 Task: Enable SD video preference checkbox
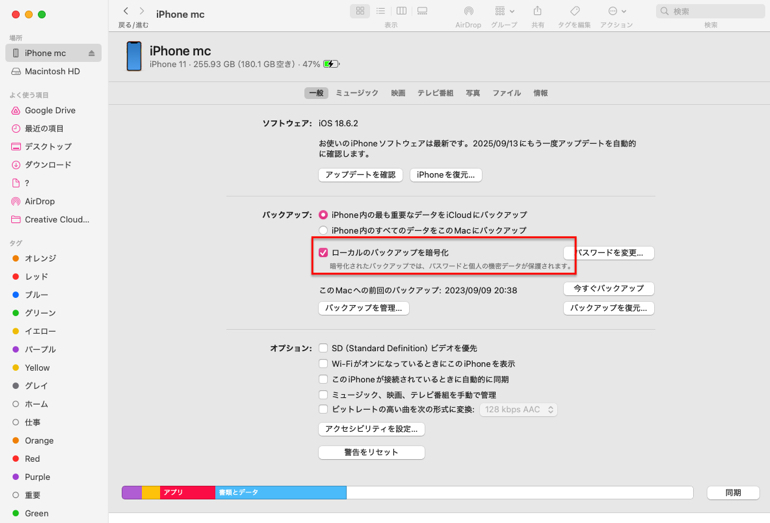tap(323, 348)
